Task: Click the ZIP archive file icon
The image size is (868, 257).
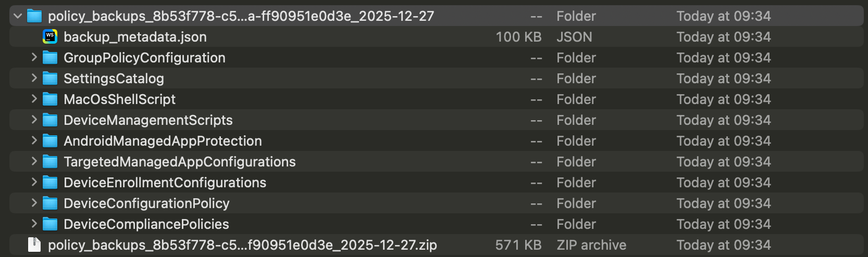Action: pyautogui.click(x=34, y=245)
